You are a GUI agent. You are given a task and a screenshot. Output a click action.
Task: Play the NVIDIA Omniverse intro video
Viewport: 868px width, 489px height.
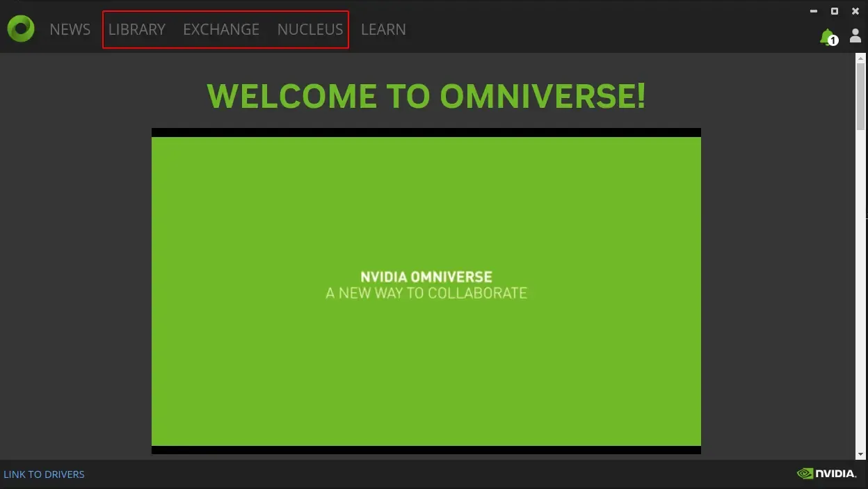click(x=426, y=291)
